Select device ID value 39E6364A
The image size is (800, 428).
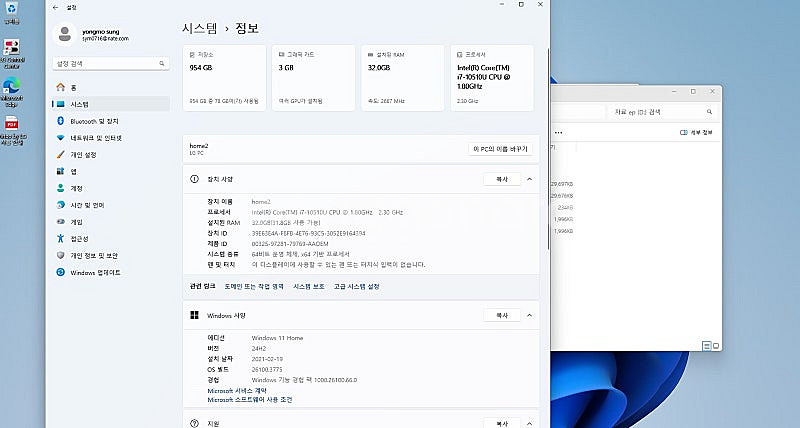point(308,233)
